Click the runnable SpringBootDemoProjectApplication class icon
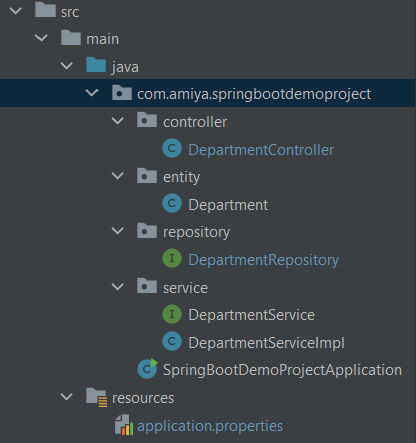 point(147,369)
